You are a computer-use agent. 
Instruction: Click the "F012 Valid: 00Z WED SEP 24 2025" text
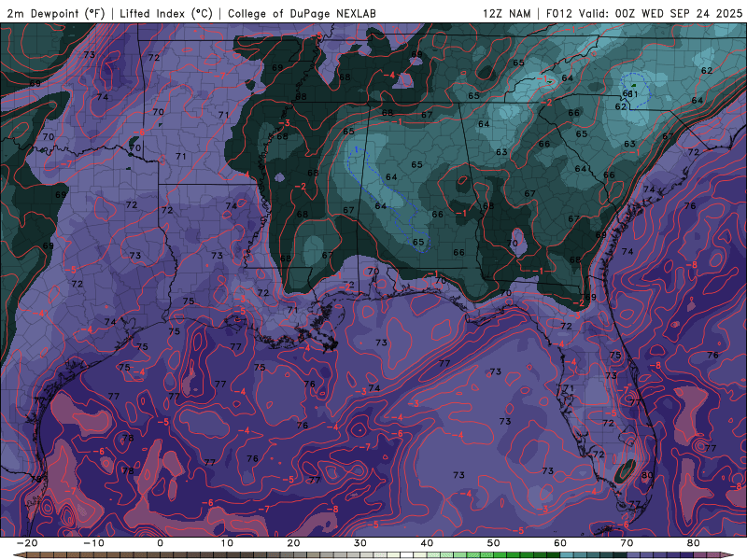tap(644, 13)
